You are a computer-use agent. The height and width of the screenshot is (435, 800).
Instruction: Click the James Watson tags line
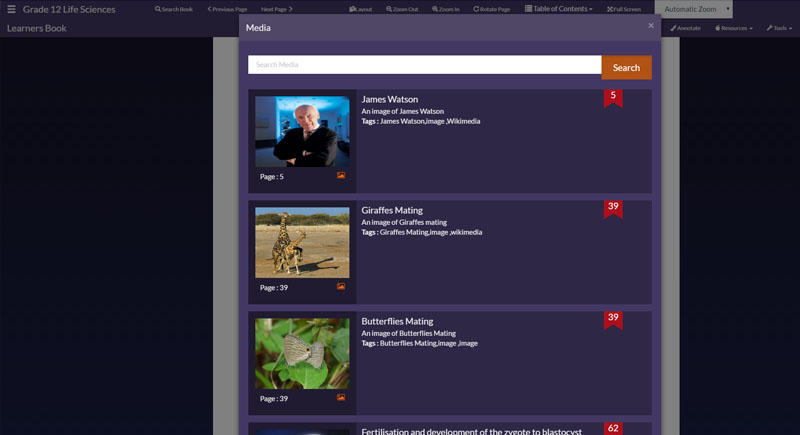tap(420, 121)
